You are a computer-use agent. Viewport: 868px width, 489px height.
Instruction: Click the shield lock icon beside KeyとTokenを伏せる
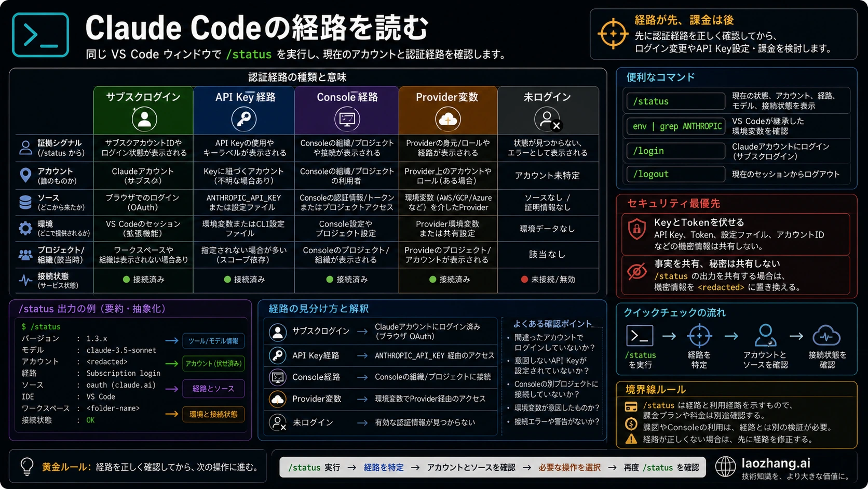pyautogui.click(x=637, y=229)
